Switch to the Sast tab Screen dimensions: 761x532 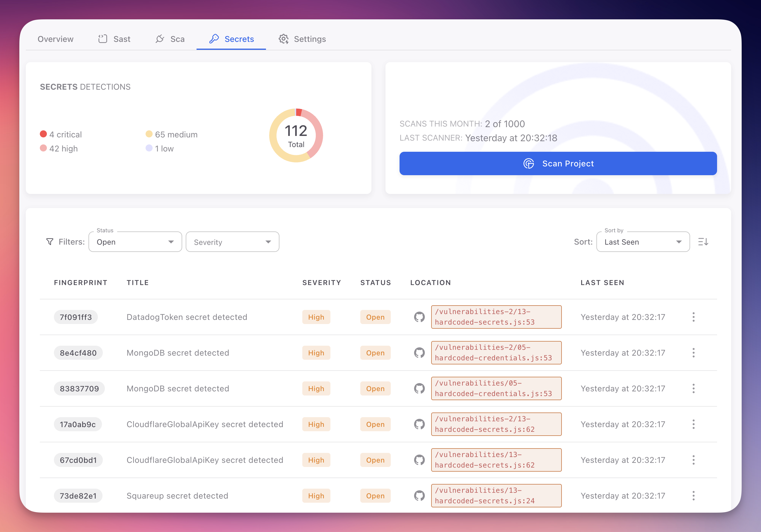122,39
